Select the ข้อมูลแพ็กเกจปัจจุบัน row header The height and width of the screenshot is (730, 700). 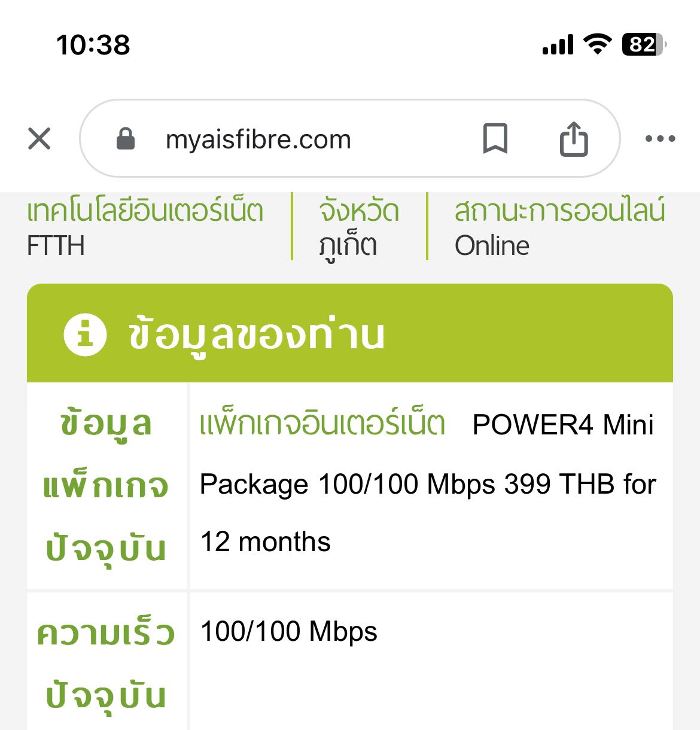click(106, 486)
